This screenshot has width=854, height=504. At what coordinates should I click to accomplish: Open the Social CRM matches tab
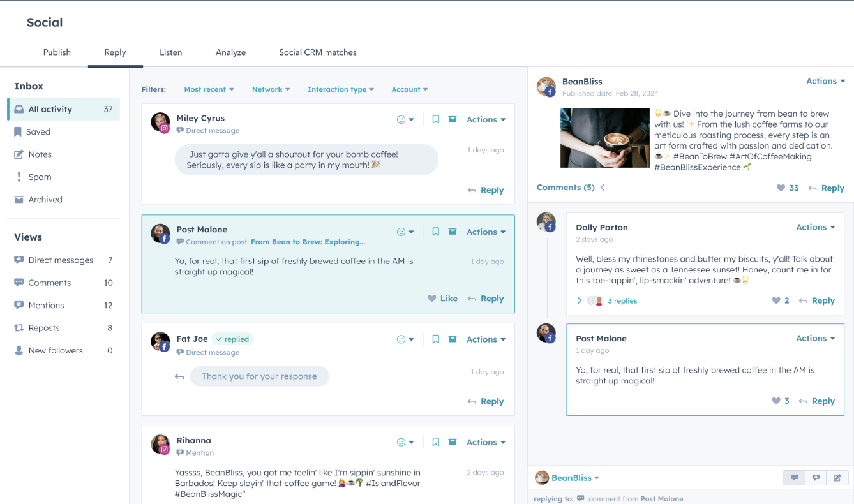pyautogui.click(x=318, y=52)
